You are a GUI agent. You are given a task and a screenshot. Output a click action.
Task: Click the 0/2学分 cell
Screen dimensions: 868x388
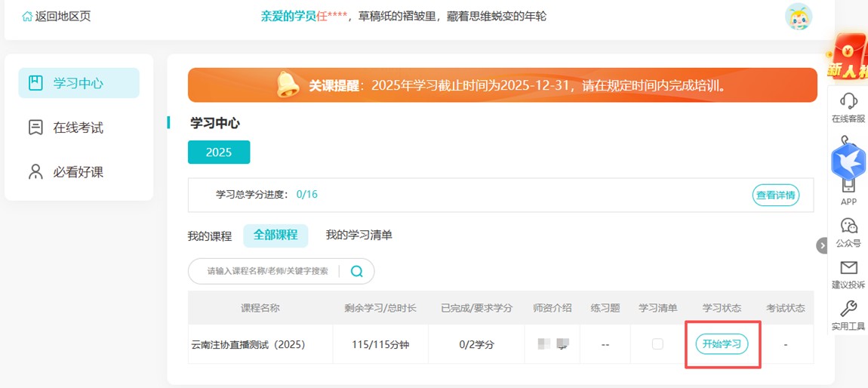coord(476,344)
